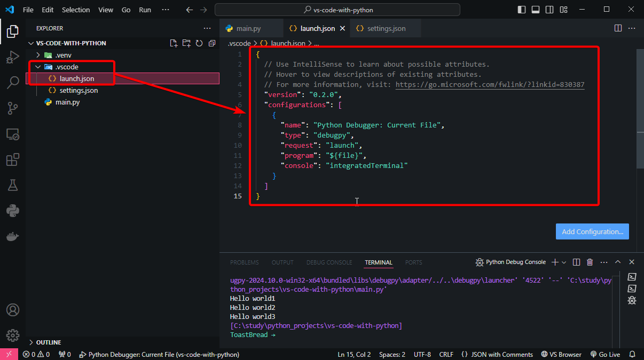This screenshot has height=360, width=644.
Task: Refresh the explorer file tree
Action: click(x=199, y=43)
